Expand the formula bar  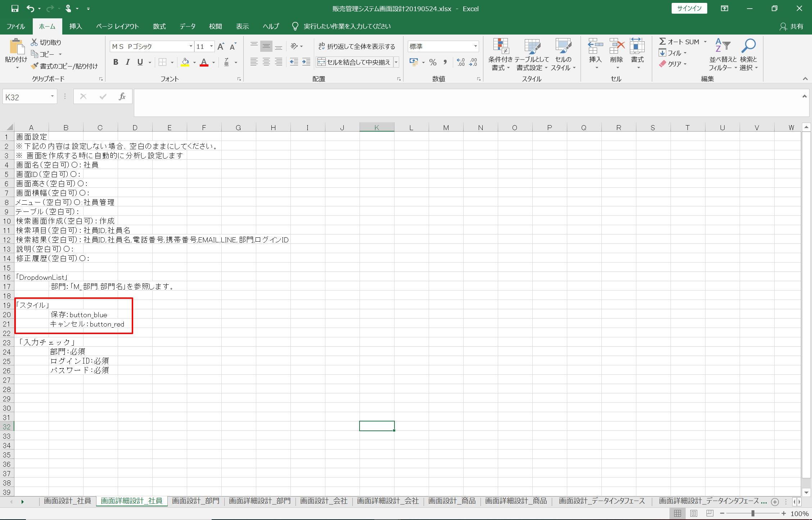point(804,96)
